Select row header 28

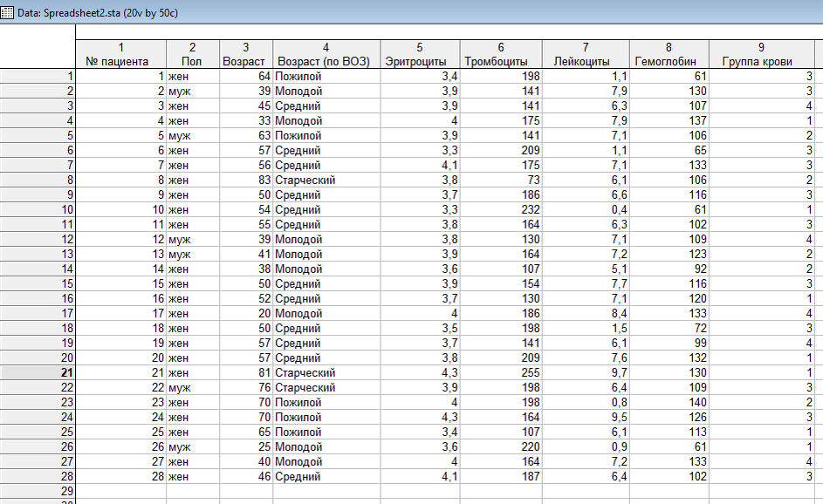coord(38,476)
